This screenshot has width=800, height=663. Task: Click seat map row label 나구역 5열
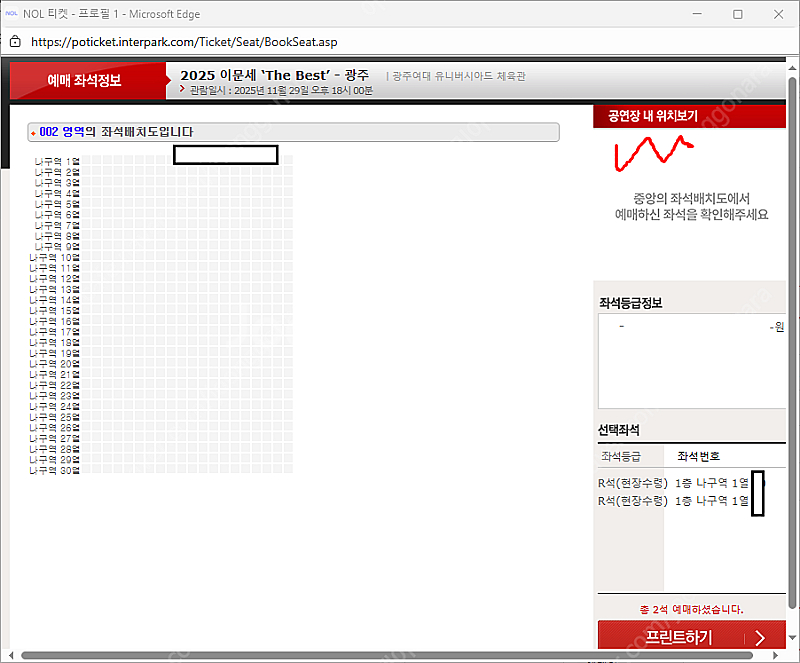tap(57, 204)
